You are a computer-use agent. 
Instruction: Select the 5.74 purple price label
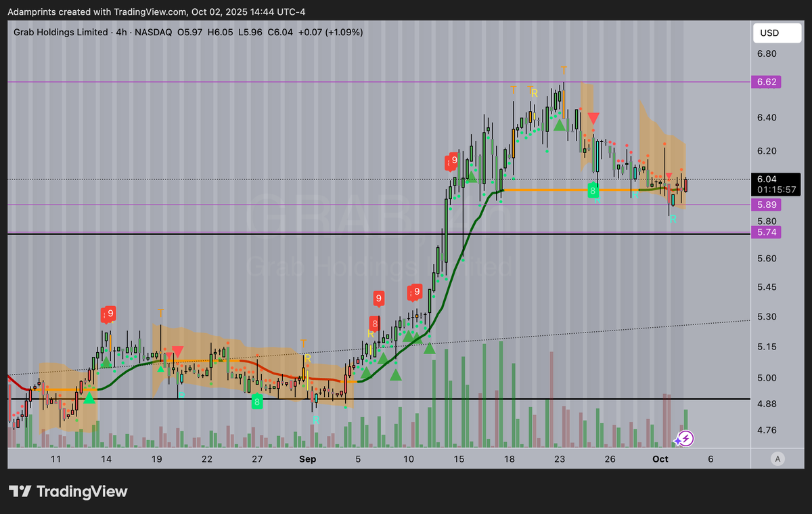point(765,232)
